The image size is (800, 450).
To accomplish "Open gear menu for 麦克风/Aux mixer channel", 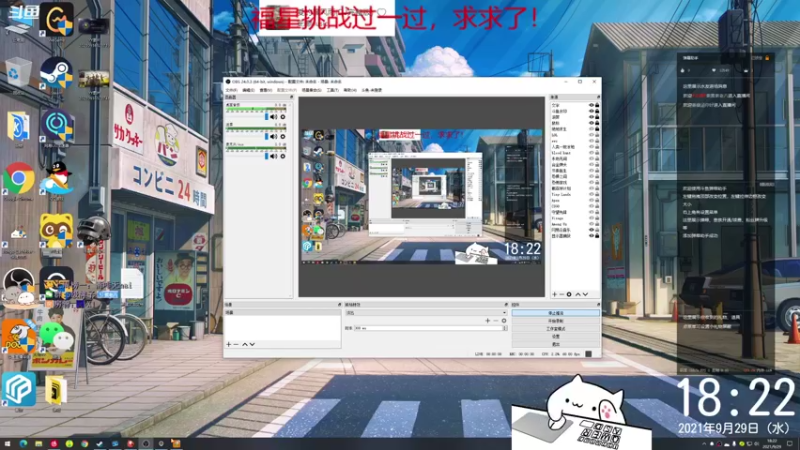I will pos(283,156).
